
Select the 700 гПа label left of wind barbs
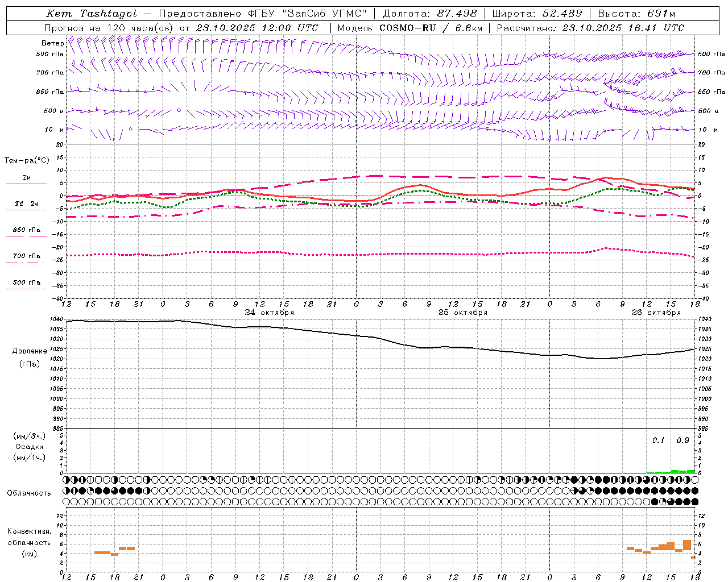coord(50,73)
